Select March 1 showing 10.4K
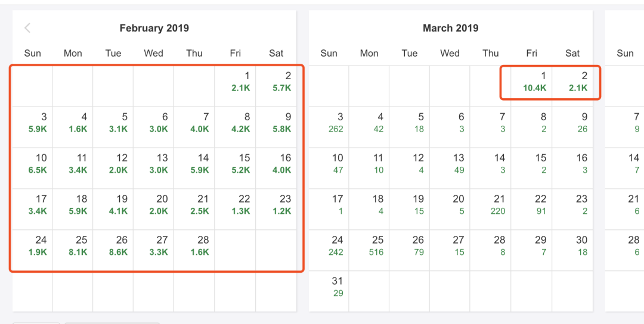Screen dimensions: 644x324 pos(531,82)
